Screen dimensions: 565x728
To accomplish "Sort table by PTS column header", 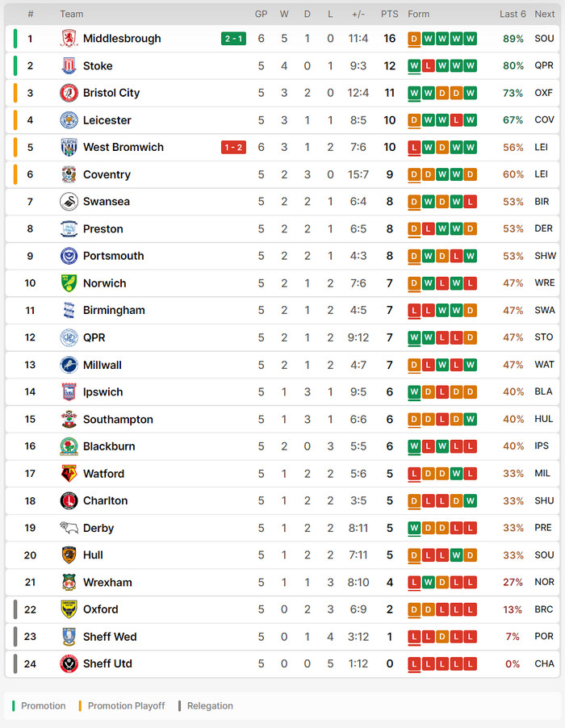I will click(x=390, y=14).
